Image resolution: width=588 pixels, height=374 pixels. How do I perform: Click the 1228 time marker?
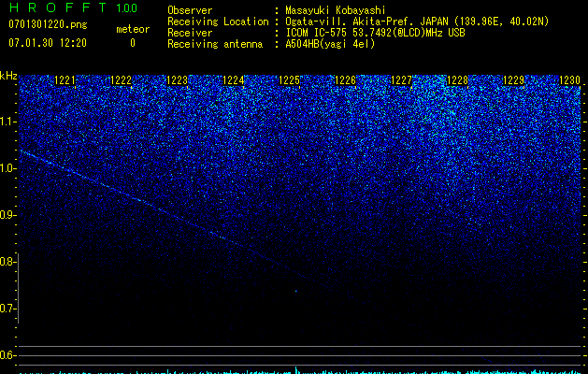click(x=457, y=80)
